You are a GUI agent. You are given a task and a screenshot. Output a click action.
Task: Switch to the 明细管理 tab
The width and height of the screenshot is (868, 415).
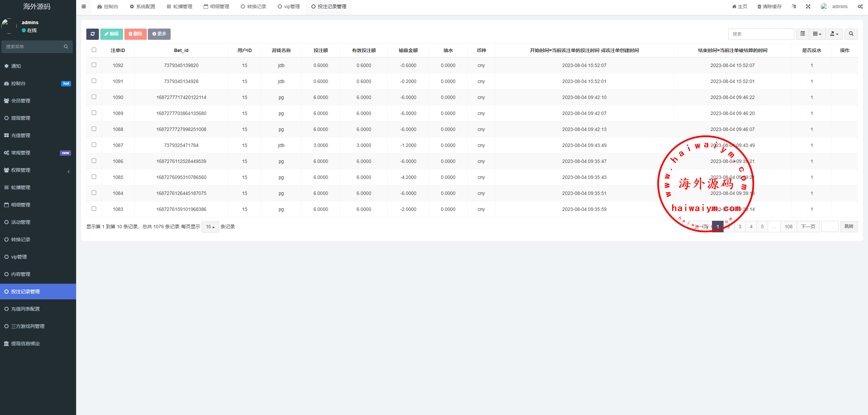[x=216, y=6]
